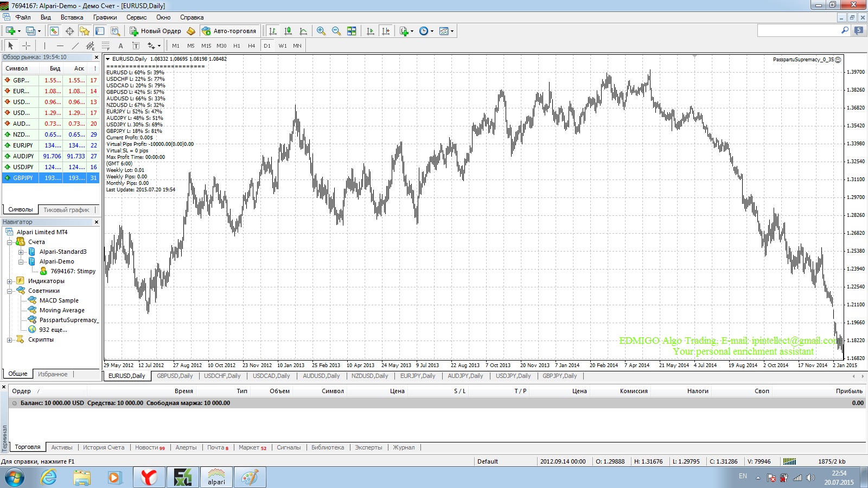Toggle the Авто-торговля button
868x488 pixels.
point(229,31)
